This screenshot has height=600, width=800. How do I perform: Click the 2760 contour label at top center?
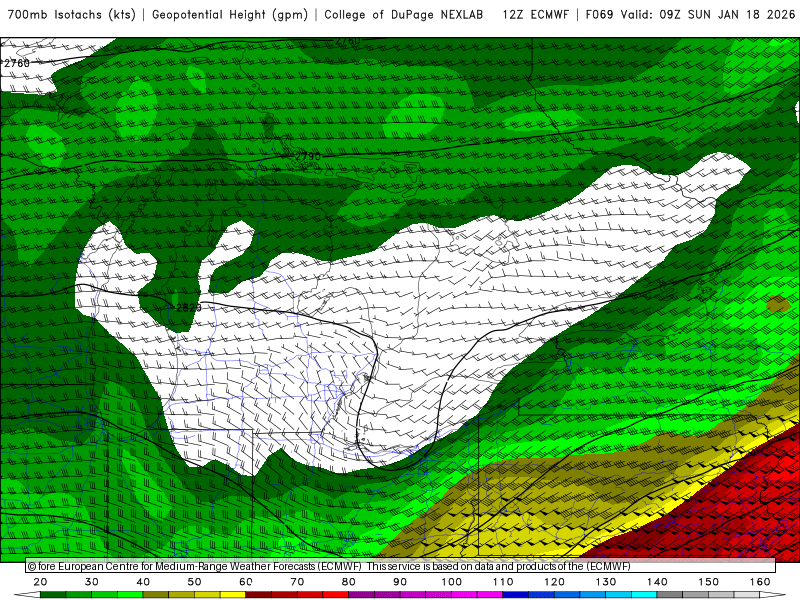pos(347,41)
